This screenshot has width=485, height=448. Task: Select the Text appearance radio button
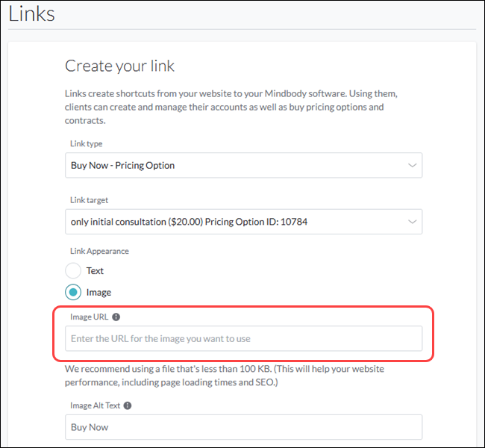tap(73, 270)
